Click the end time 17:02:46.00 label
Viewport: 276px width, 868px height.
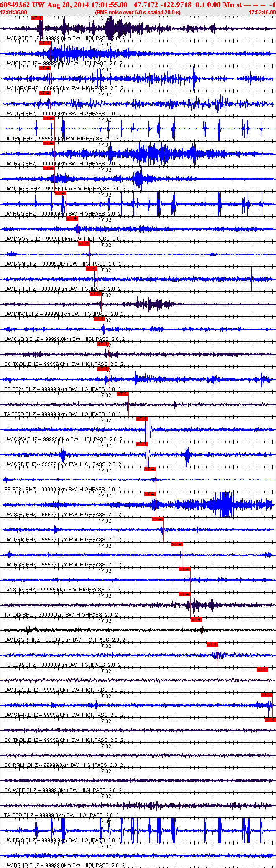tap(262, 13)
